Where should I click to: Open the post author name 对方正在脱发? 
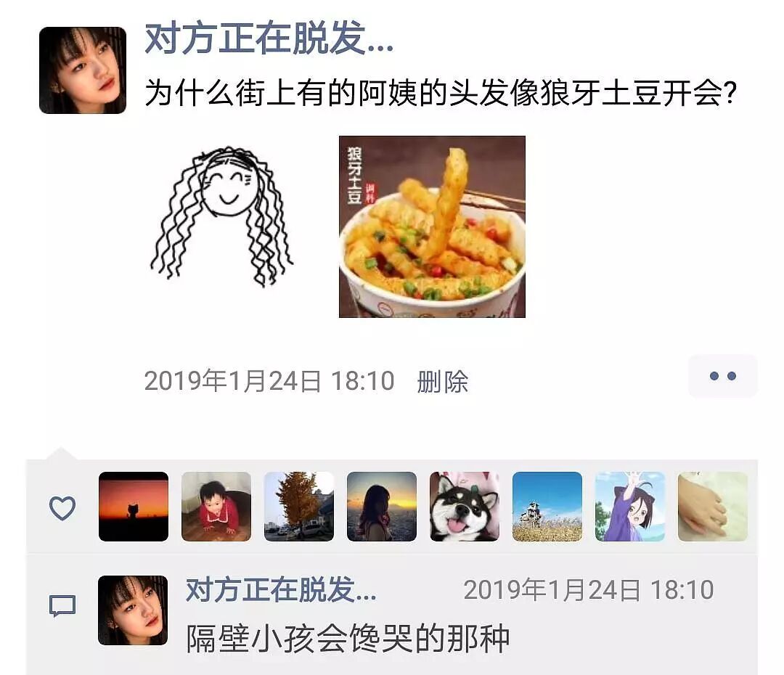269,38
